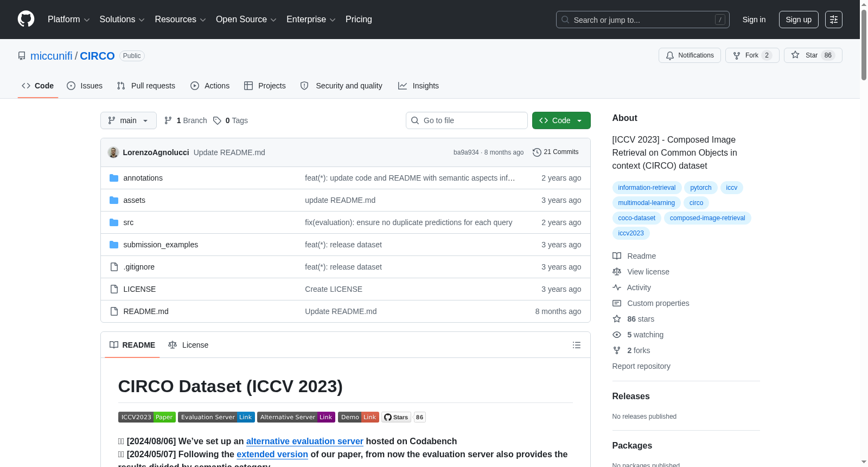Click the submission_examples folder icon
This screenshot has height=467, width=868.
(x=114, y=245)
